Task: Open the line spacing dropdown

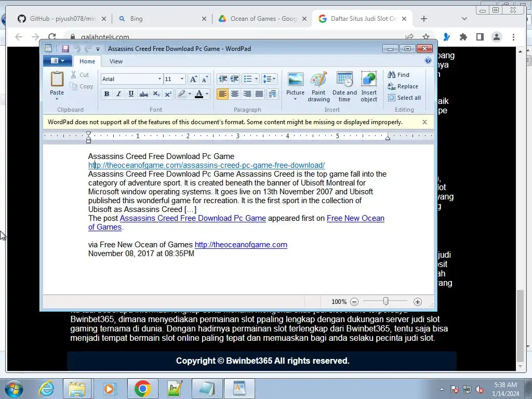Action: pos(270,79)
